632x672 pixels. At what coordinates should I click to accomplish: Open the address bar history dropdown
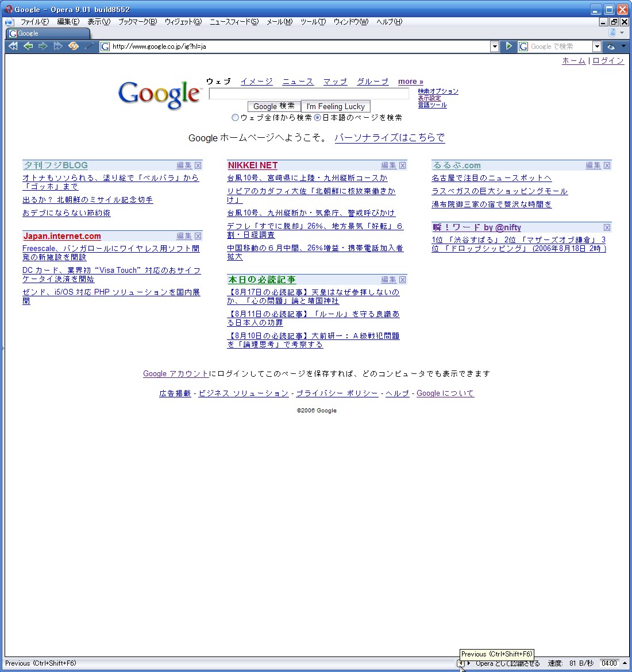494,47
